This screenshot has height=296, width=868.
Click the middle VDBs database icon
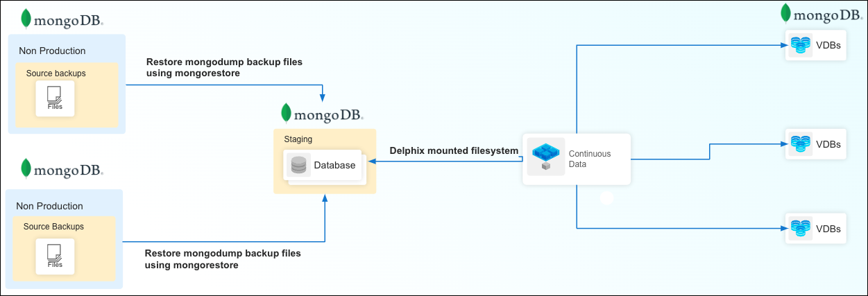(800, 144)
